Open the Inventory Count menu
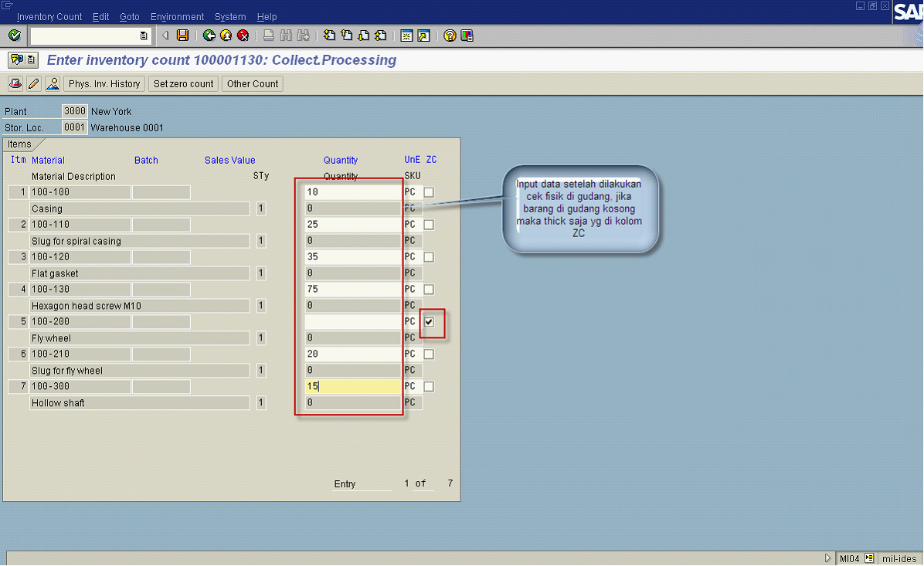This screenshot has width=924, height=566. pos(49,16)
